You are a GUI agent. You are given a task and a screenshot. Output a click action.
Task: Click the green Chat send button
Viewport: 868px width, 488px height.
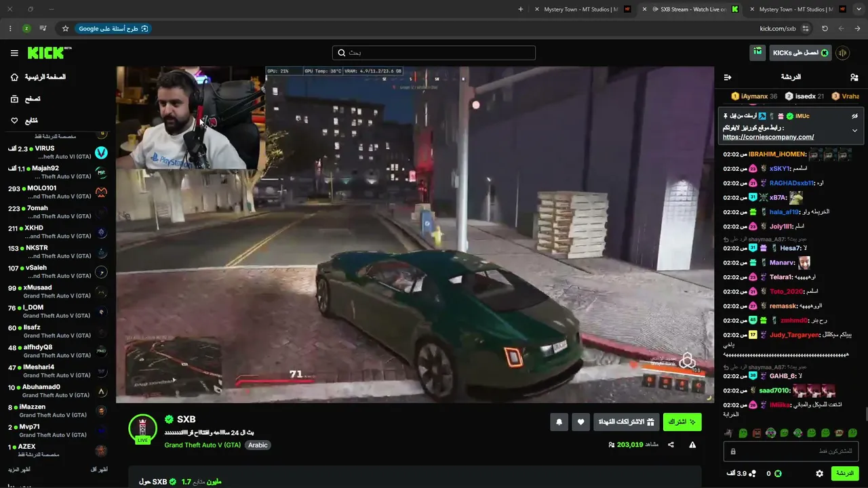click(845, 474)
